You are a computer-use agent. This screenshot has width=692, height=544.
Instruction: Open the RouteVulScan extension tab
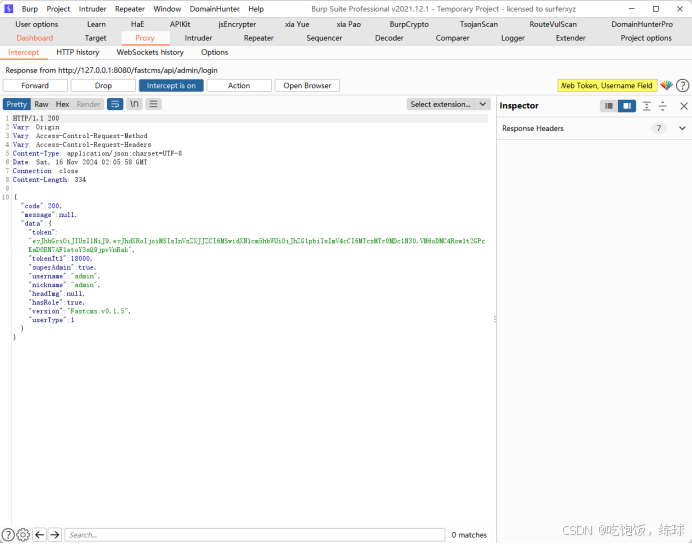click(553, 24)
